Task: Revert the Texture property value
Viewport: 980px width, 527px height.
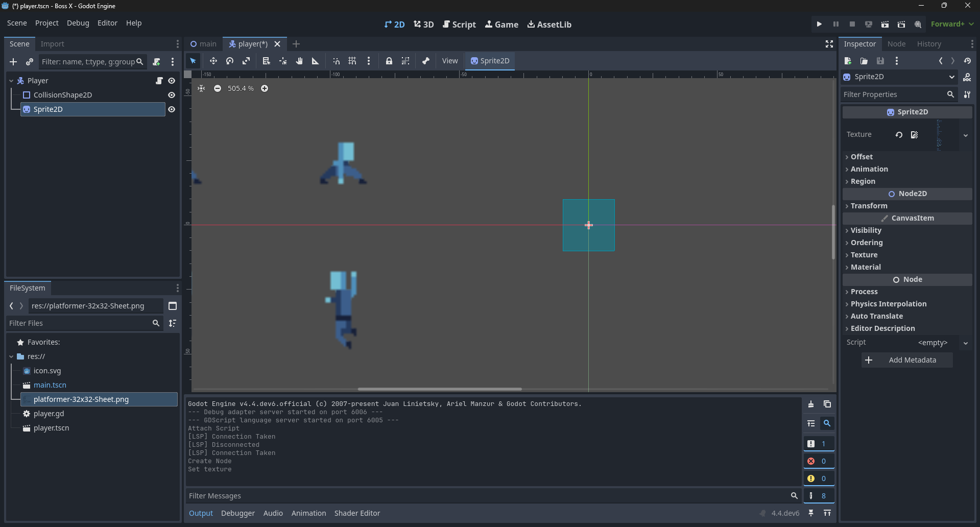Action: 899,135
